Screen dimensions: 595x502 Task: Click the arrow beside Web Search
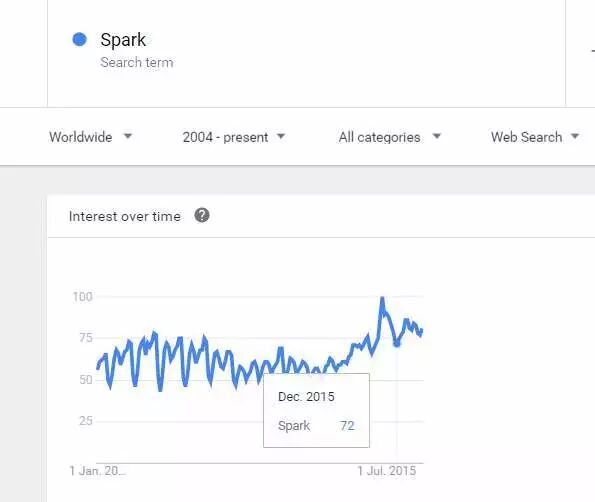point(575,136)
